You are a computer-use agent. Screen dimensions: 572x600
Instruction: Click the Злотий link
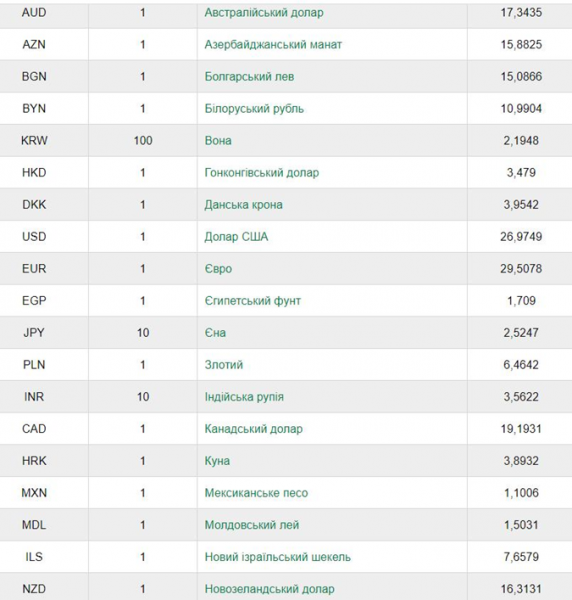[224, 365]
